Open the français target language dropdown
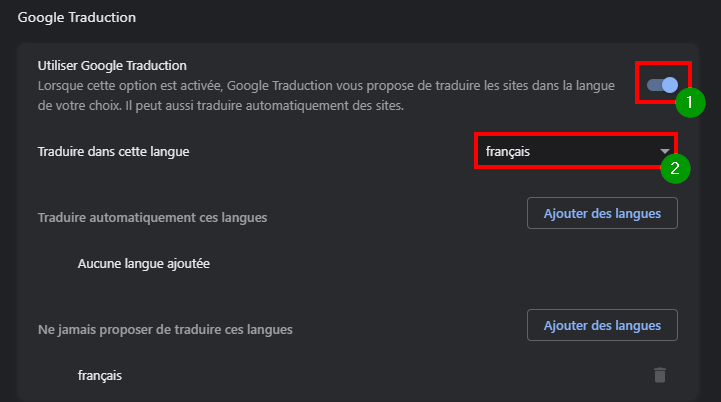721x402 pixels. (x=575, y=151)
